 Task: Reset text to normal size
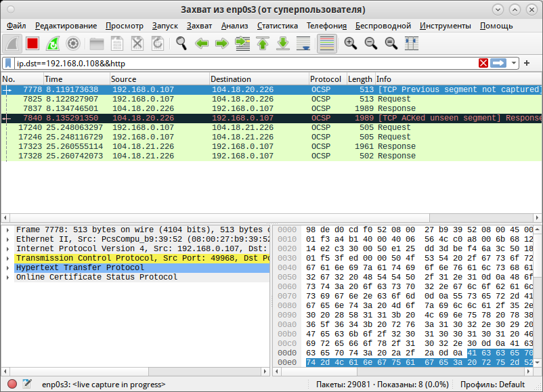click(x=391, y=43)
